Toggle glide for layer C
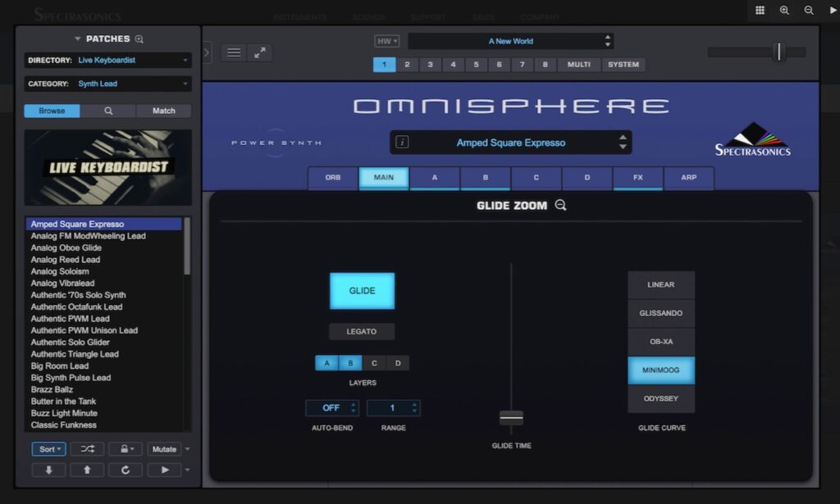Viewport: 840px width, 504px height. (x=374, y=363)
